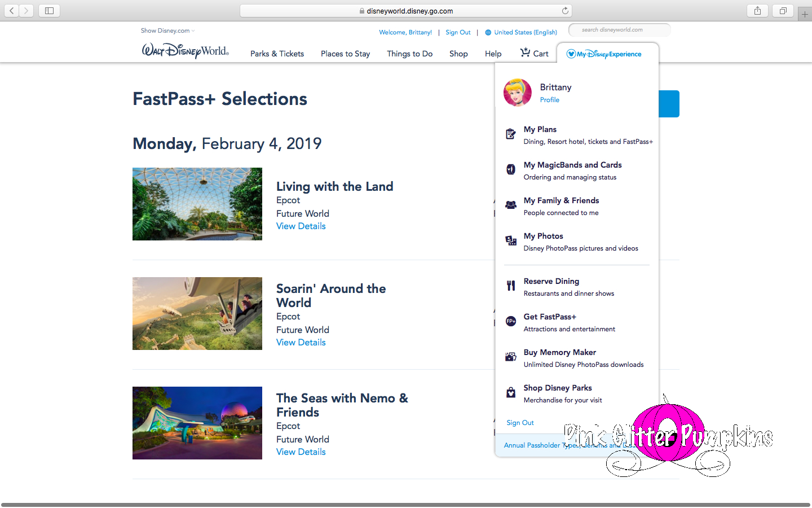
Task: Click the Monday, February 4, 2019 heading
Action: (227, 143)
